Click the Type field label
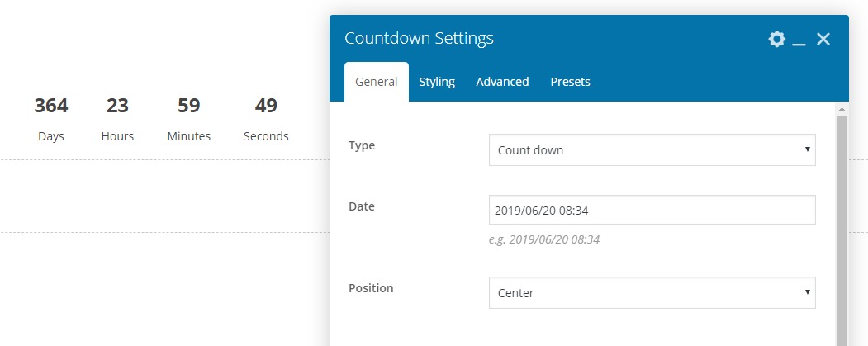Image resolution: width=868 pixels, height=346 pixels. (x=362, y=145)
